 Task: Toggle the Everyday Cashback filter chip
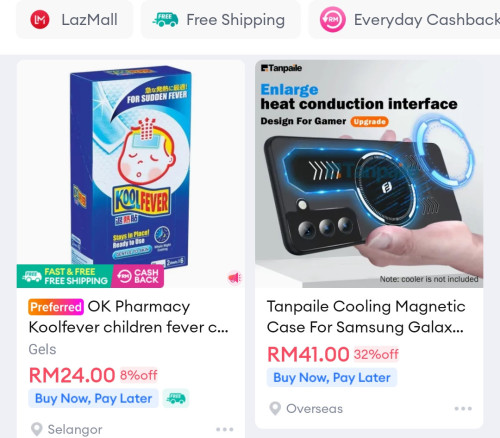point(405,20)
